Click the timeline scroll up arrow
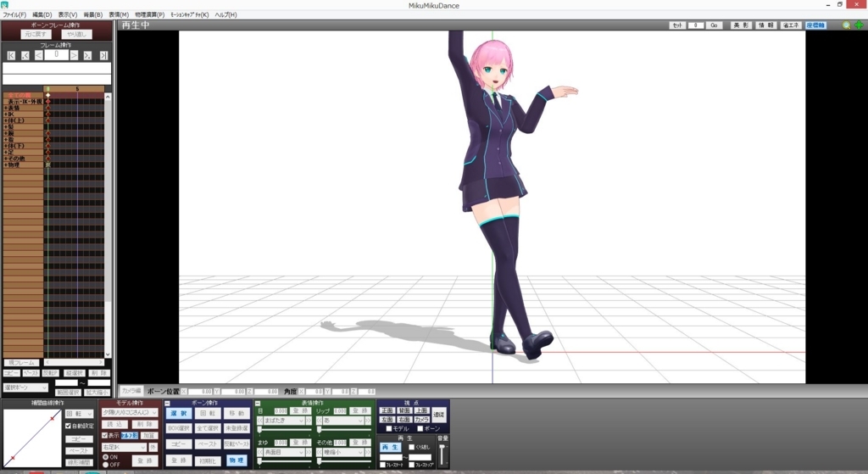The width and height of the screenshot is (868, 474). (x=108, y=97)
